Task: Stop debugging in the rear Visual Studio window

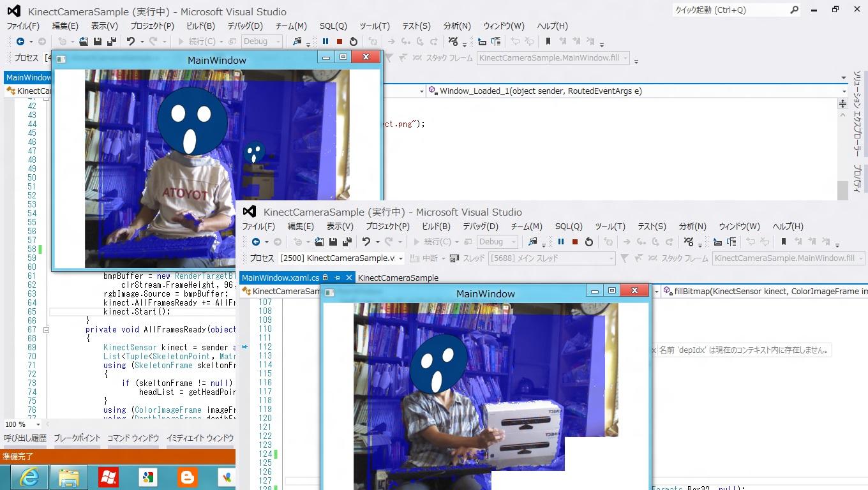Action: pyautogui.click(x=340, y=41)
